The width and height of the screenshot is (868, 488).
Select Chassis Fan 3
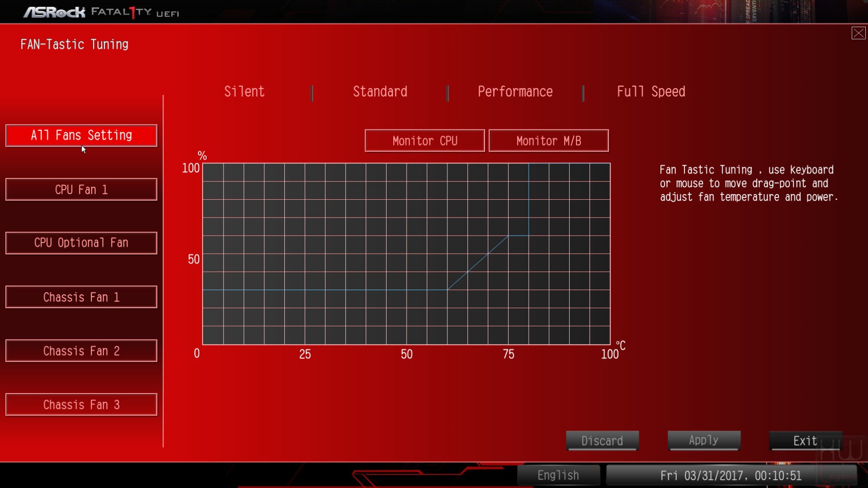tap(81, 404)
